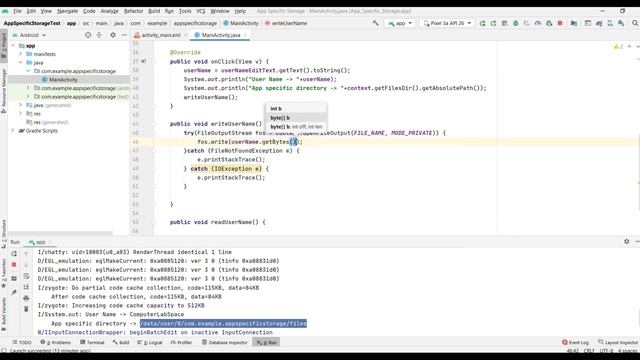Select MainActivity in the project tree
This screenshot has height=360, width=640.
(63, 80)
